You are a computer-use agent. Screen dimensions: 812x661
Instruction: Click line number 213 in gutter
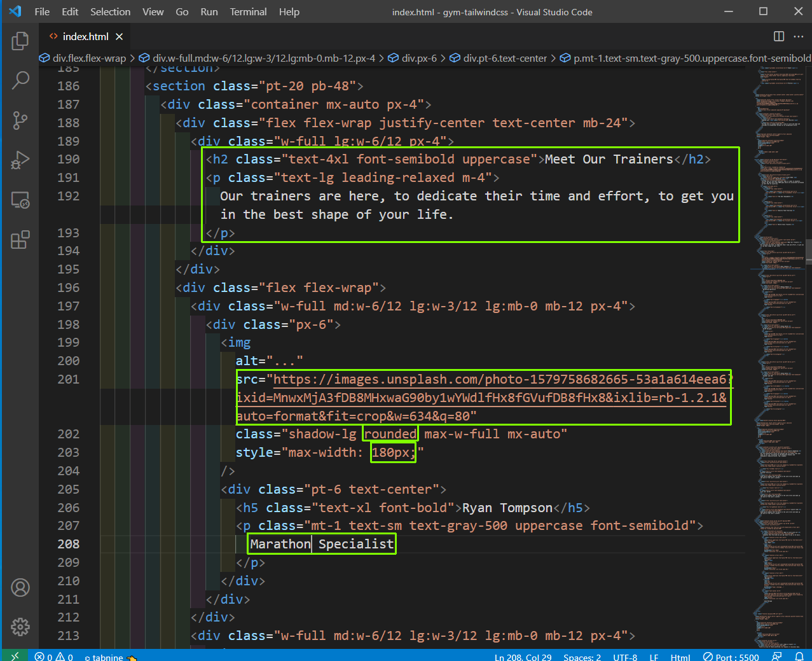[69, 636]
